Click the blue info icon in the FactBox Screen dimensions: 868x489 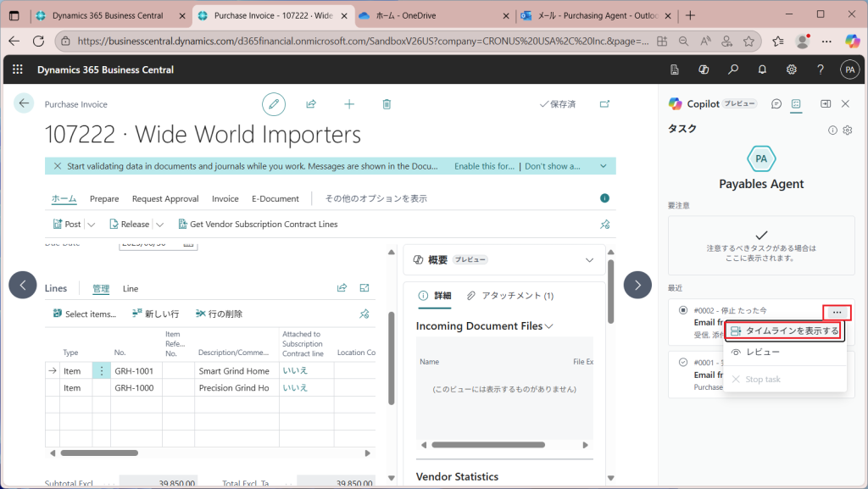604,198
